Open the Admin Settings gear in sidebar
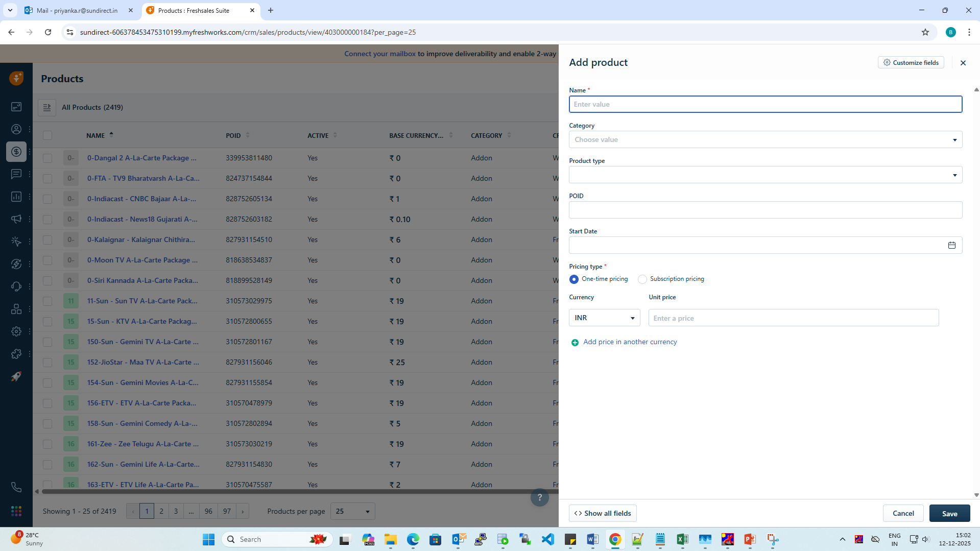Image resolution: width=980 pixels, height=551 pixels. pos(16,331)
